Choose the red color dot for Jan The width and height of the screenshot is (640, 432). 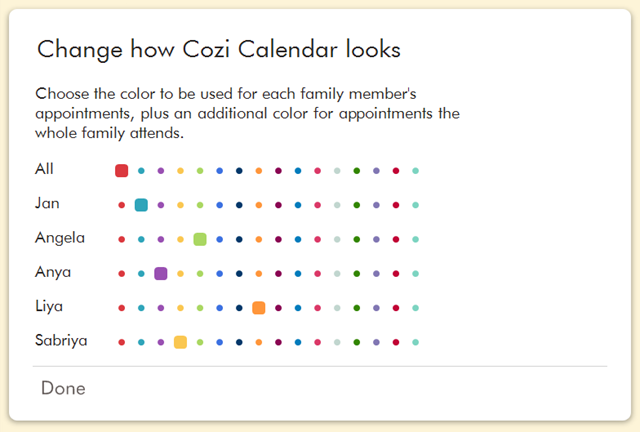(x=122, y=205)
